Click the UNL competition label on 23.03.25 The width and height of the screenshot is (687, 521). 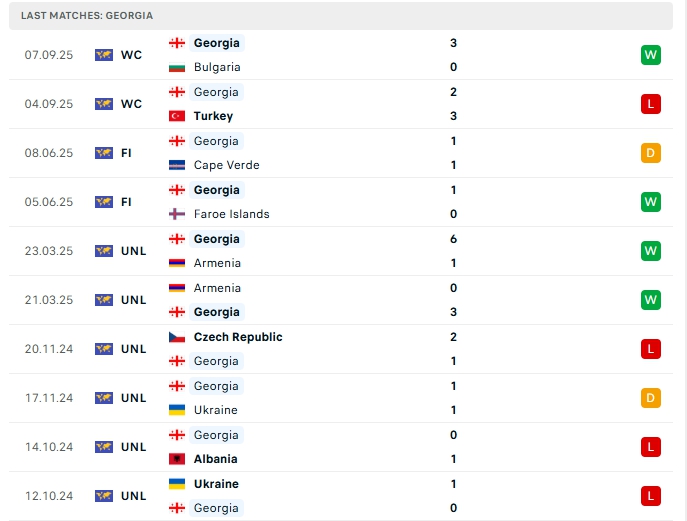tap(134, 251)
